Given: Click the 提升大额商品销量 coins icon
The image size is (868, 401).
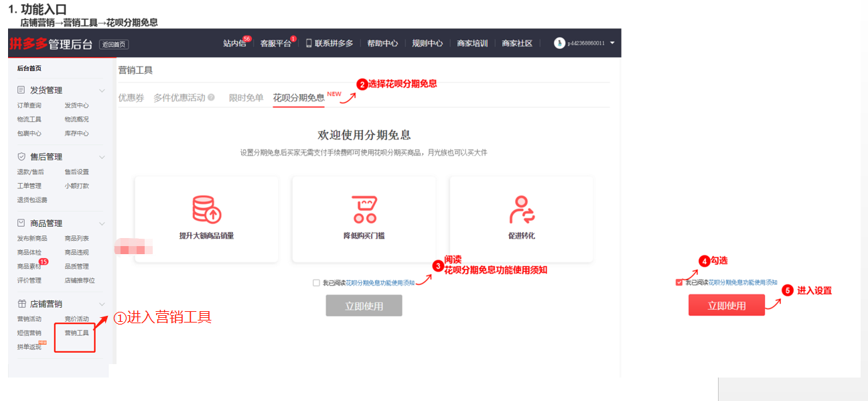Looking at the screenshot, I should [x=206, y=209].
